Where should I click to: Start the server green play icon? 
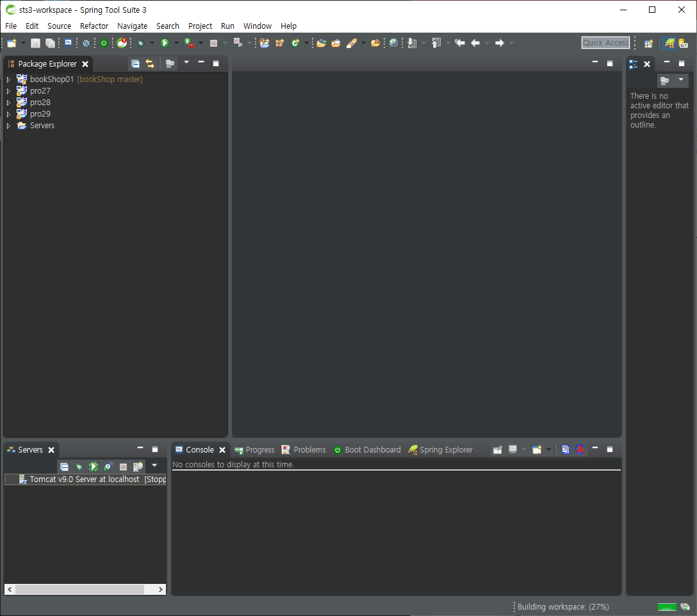coord(94,467)
